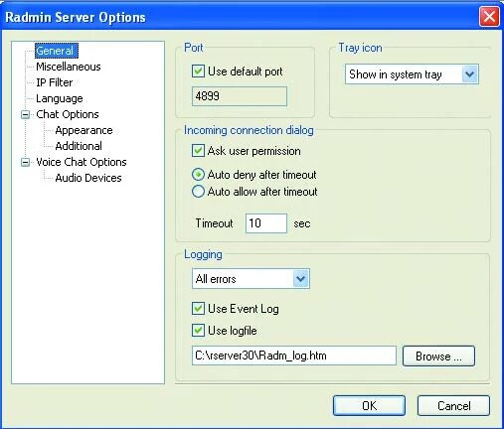The image size is (504, 429).
Task: Select the Chat Options tree node
Action: click(68, 114)
